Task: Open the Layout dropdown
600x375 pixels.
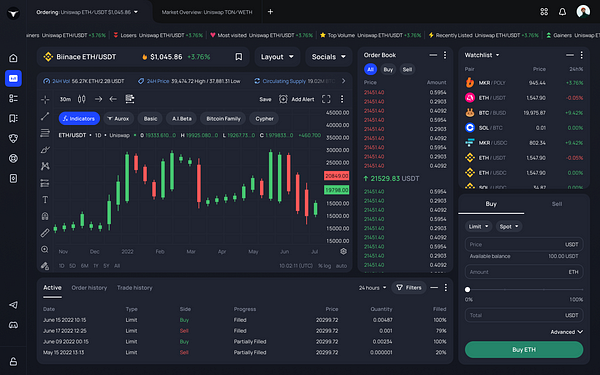Action: pos(277,57)
